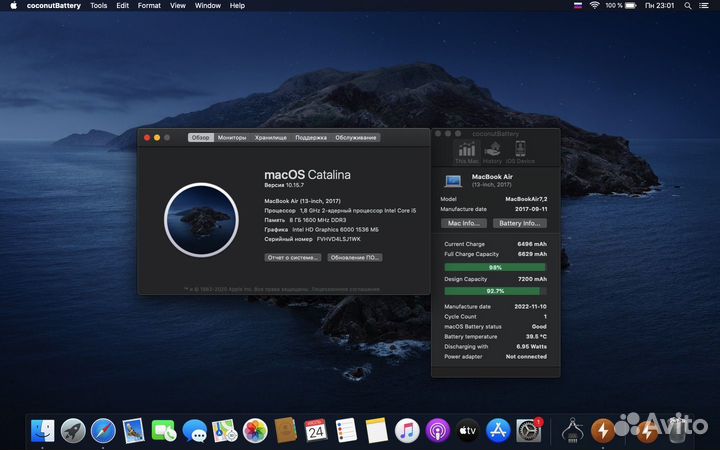The height and width of the screenshot is (450, 720).
Task: Open the History view in coconutBattery
Action: (493, 150)
